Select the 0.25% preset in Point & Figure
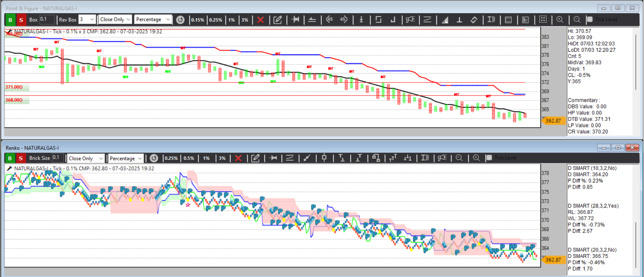 [x=216, y=20]
